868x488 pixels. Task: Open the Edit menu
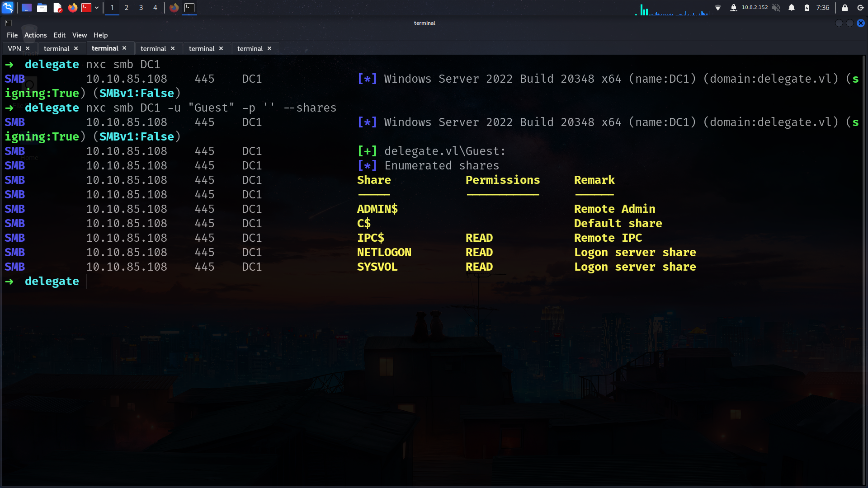click(59, 35)
